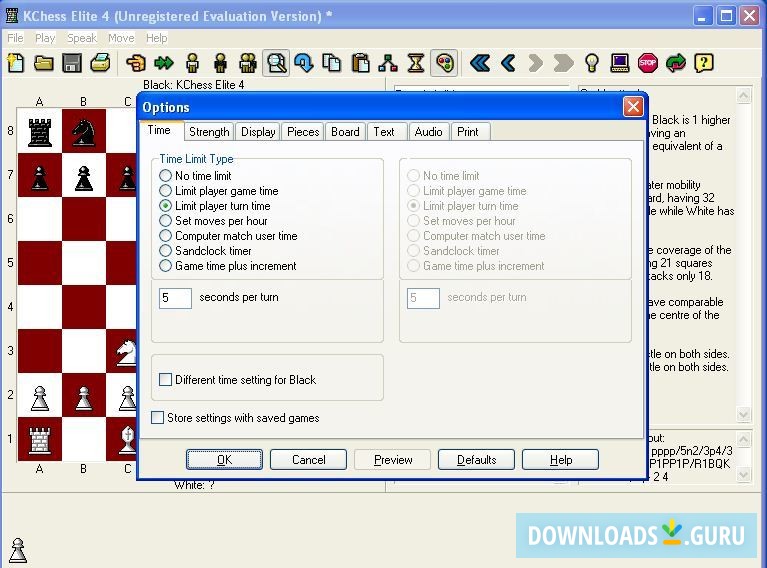Click the black rook on A8
The image size is (767, 568).
point(40,133)
